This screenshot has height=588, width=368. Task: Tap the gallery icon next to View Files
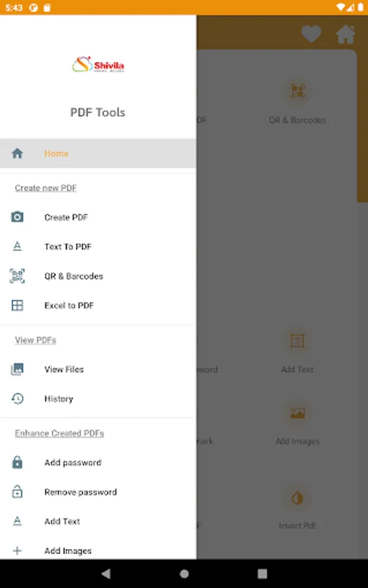[x=17, y=369]
